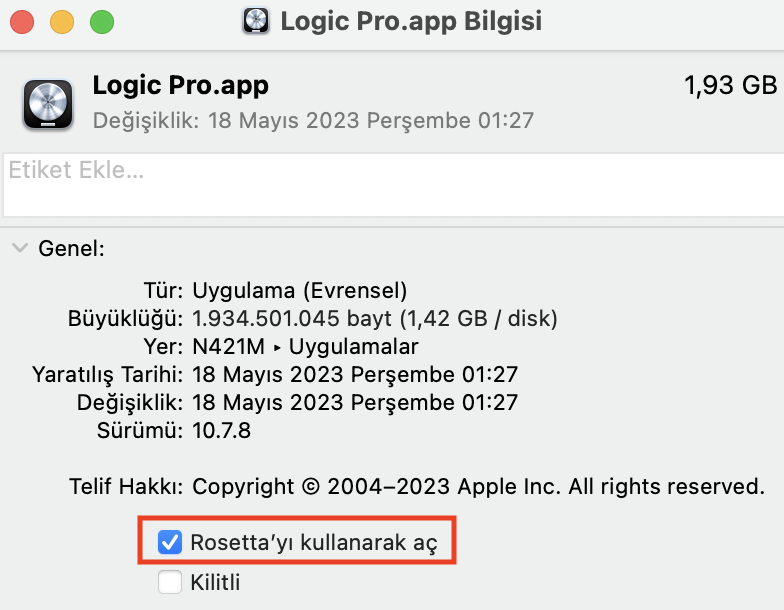Disable the Rosetta'yı kullanarak aç checkbox
784x610 pixels.
pyautogui.click(x=170, y=543)
